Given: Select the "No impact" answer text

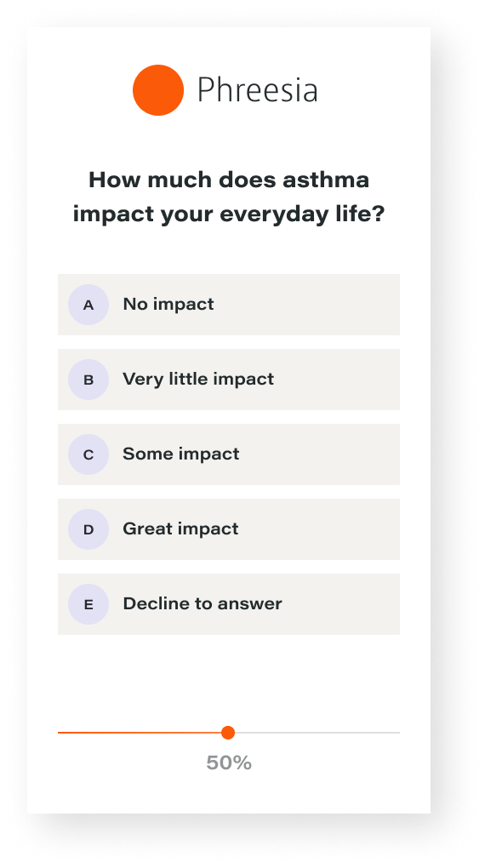Looking at the screenshot, I should coord(168,304).
